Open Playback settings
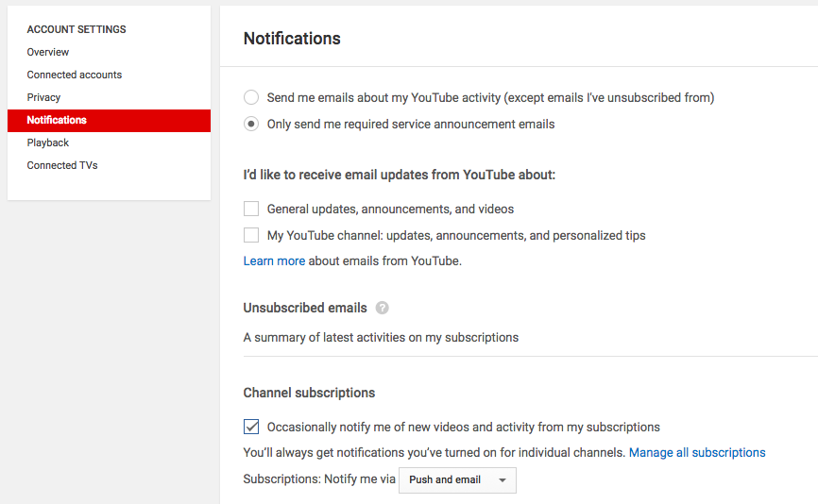 (48, 143)
